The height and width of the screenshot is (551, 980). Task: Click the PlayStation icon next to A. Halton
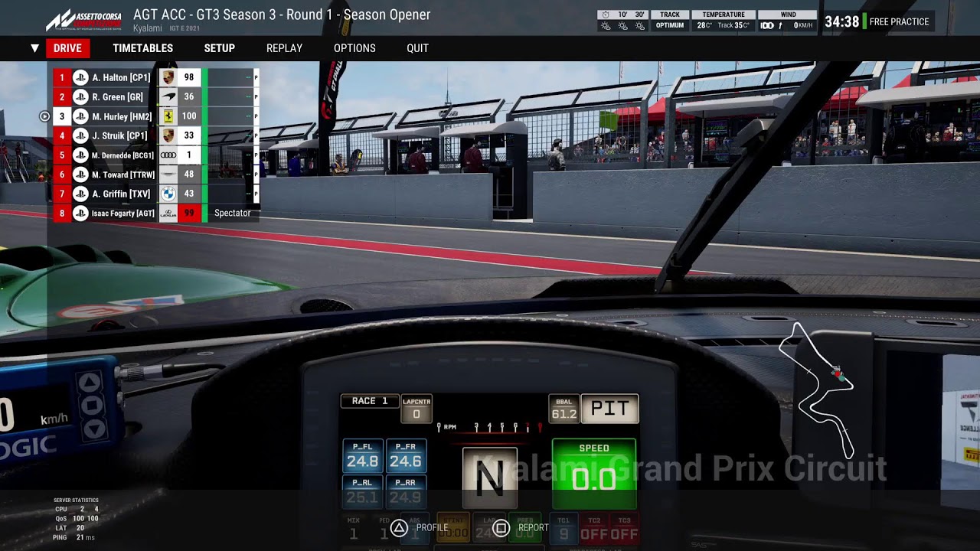click(x=80, y=77)
